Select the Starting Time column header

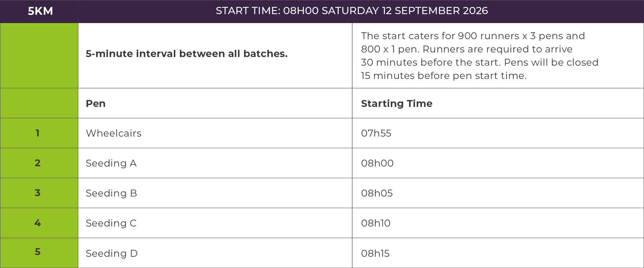tap(397, 103)
